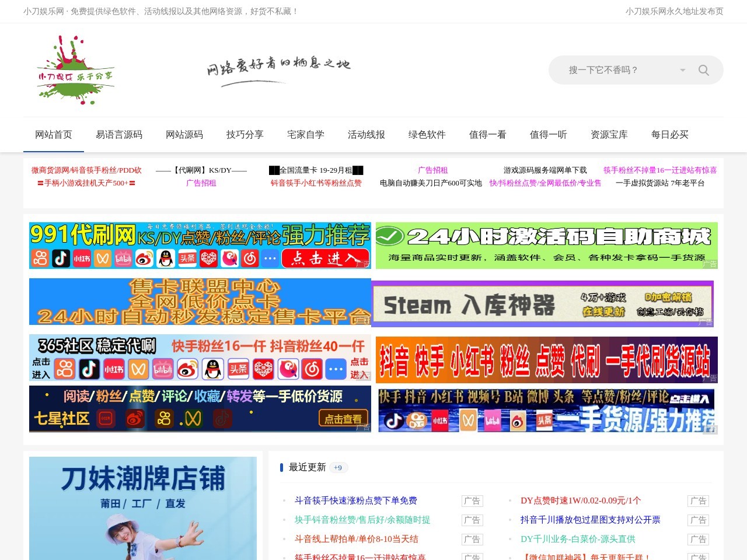Click the +9 badge beside 最近更新
This screenshot has height=560, width=747.
(x=338, y=468)
